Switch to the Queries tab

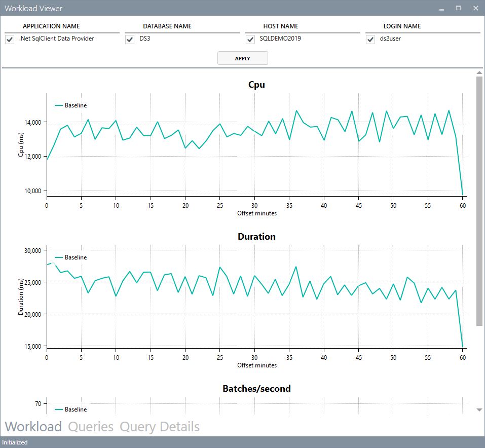pos(91,427)
